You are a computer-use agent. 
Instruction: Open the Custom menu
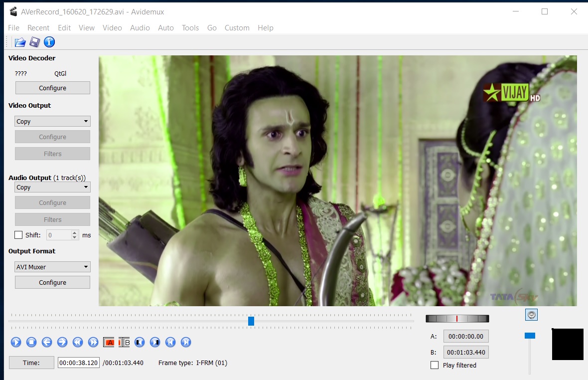coord(237,28)
